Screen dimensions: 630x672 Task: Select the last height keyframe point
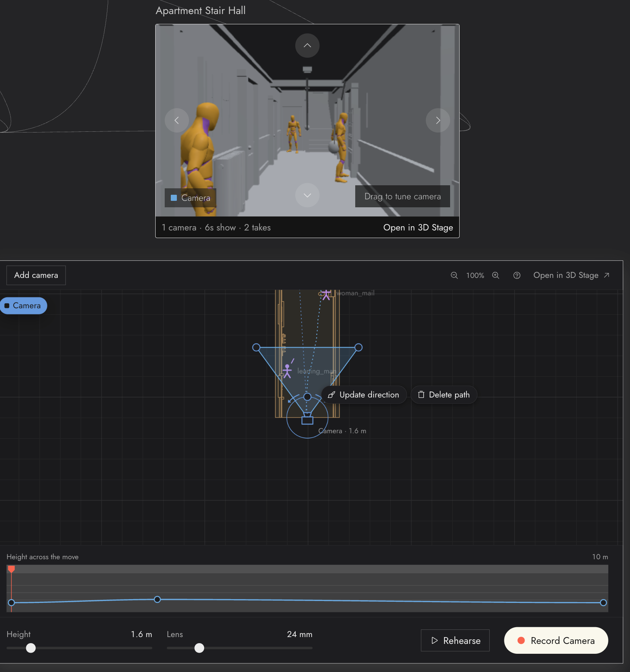click(603, 603)
